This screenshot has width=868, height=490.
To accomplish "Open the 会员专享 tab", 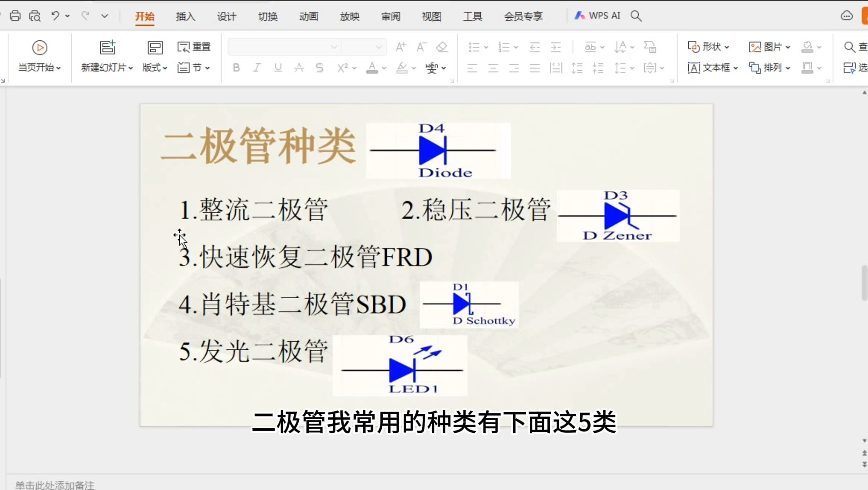I will point(523,16).
